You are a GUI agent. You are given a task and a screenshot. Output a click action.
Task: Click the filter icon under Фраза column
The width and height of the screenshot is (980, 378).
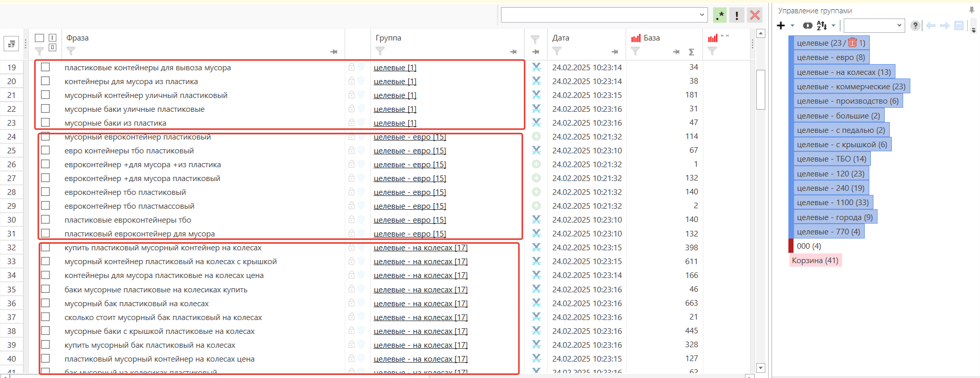click(71, 51)
